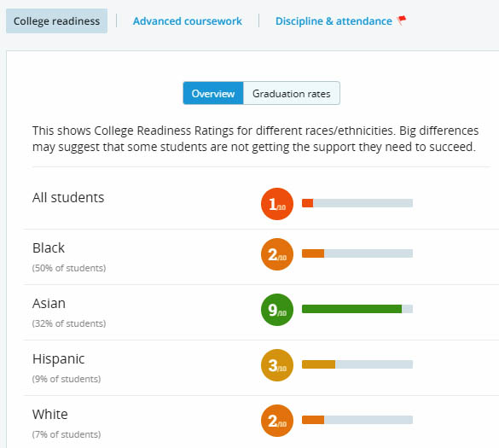Image resolution: width=499 pixels, height=448 pixels.
Task: Click the College Readiness Ratings description text
Action: coord(255,138)
